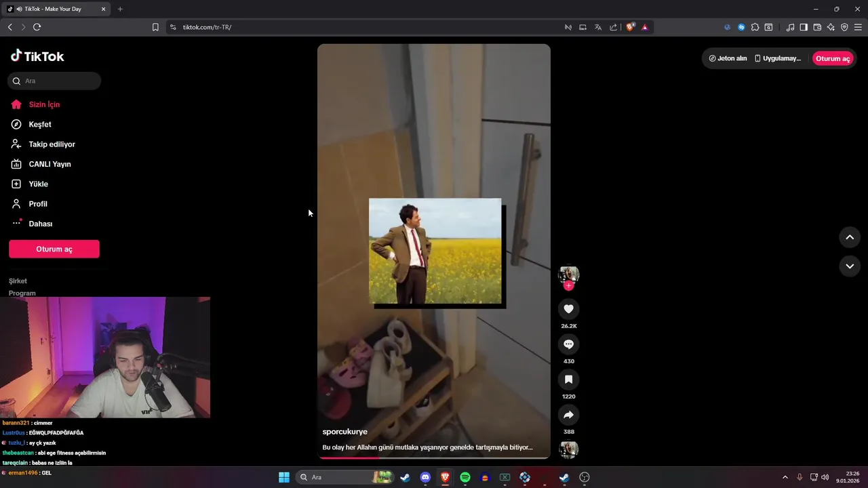Open the clock showing 23:26
This screenshot has width=868, height=488.
pyautogui.click(x=848, y=477)
